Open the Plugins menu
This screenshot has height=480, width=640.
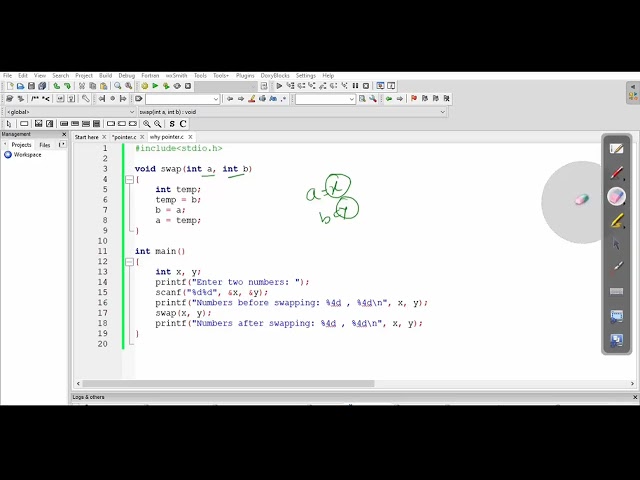[245, 76]
